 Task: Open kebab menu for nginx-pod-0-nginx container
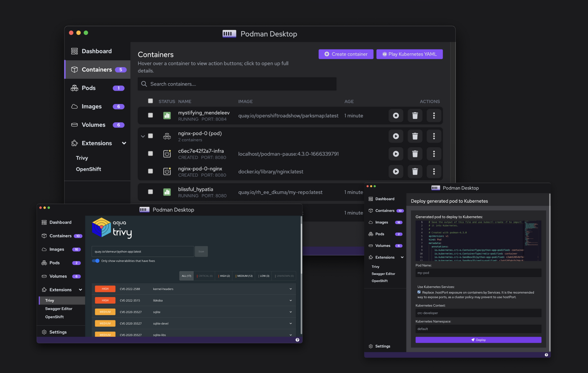[434, 171]
